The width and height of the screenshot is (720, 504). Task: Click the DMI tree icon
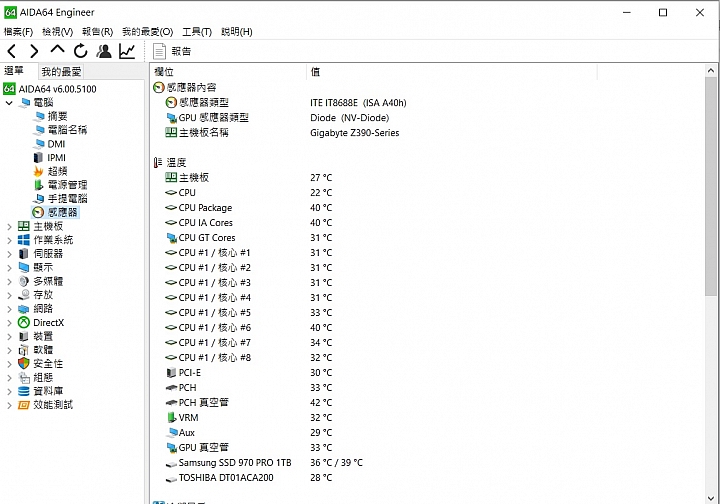(39, 144)
